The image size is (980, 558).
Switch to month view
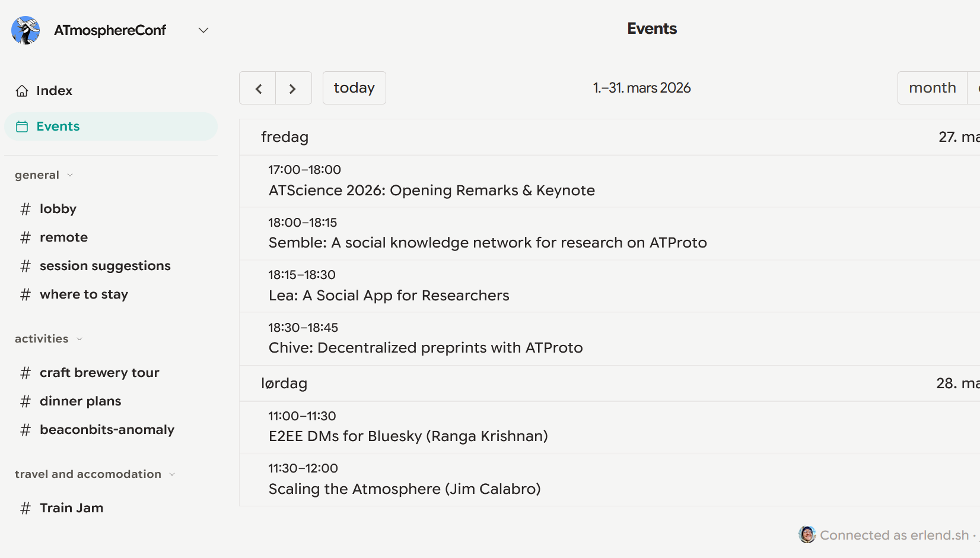coord(932,87)
